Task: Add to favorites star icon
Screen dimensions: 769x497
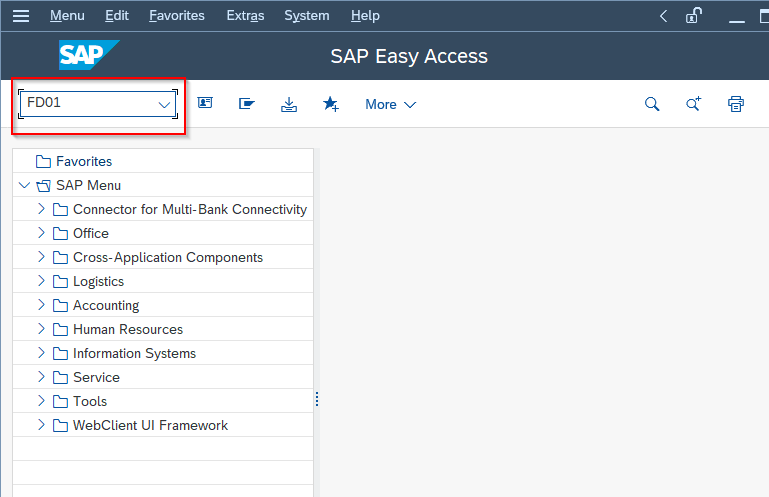Action: click(331, 104)
